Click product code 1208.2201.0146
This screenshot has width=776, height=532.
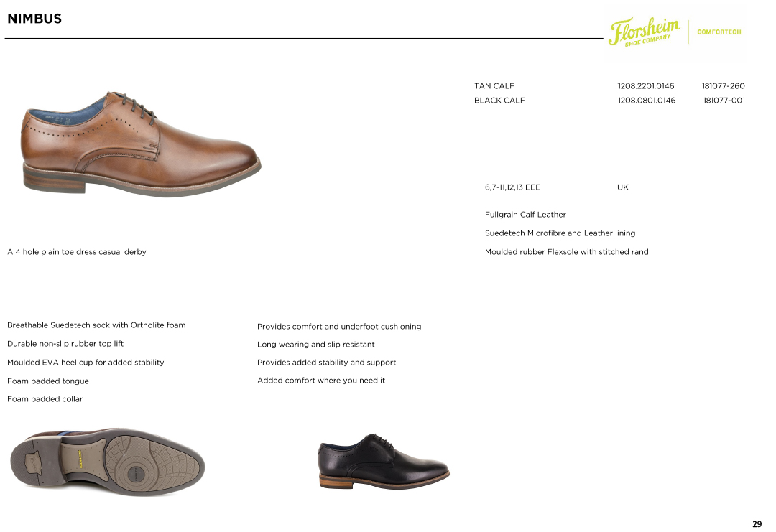646,86
